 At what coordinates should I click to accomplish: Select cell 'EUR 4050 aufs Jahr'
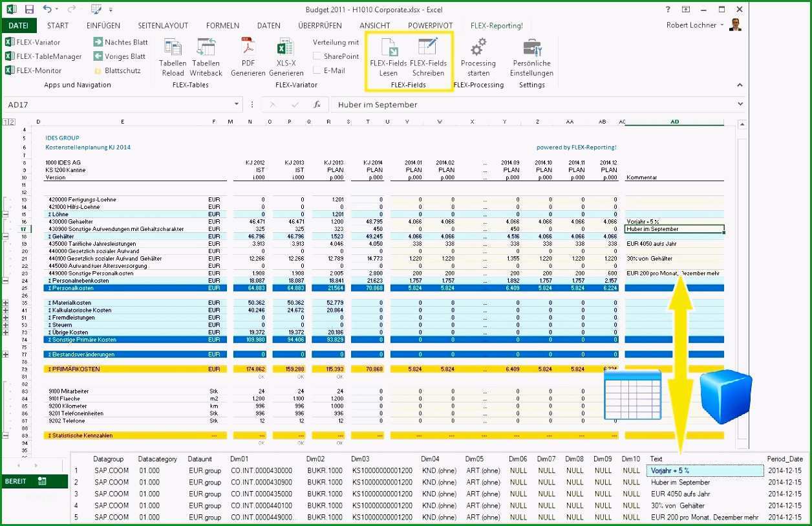[x=674, y=244]
